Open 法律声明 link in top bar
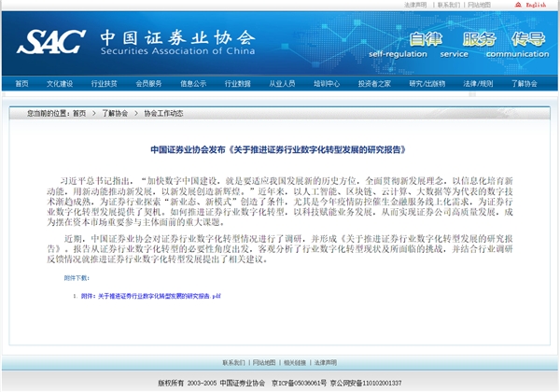 tap(415, 5)
